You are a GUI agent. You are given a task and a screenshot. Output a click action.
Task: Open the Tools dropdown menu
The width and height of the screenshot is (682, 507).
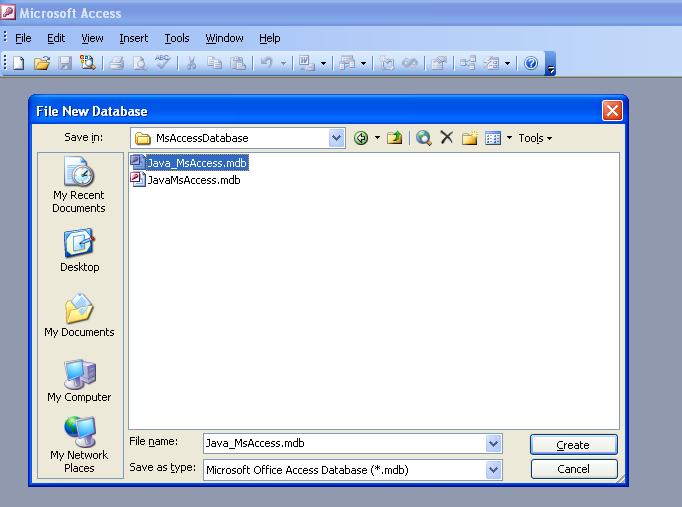point(535,138)
